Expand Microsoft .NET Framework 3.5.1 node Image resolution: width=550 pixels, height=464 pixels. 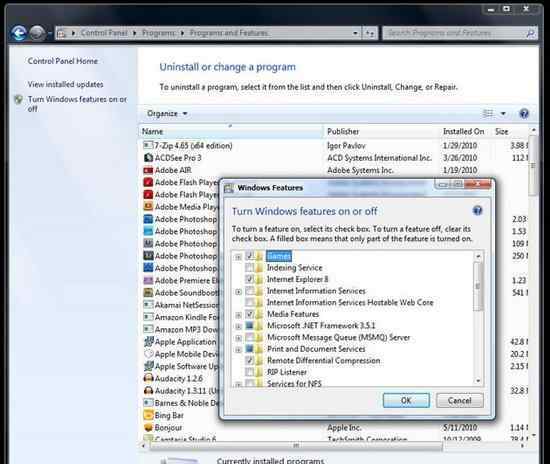(239, 326)
